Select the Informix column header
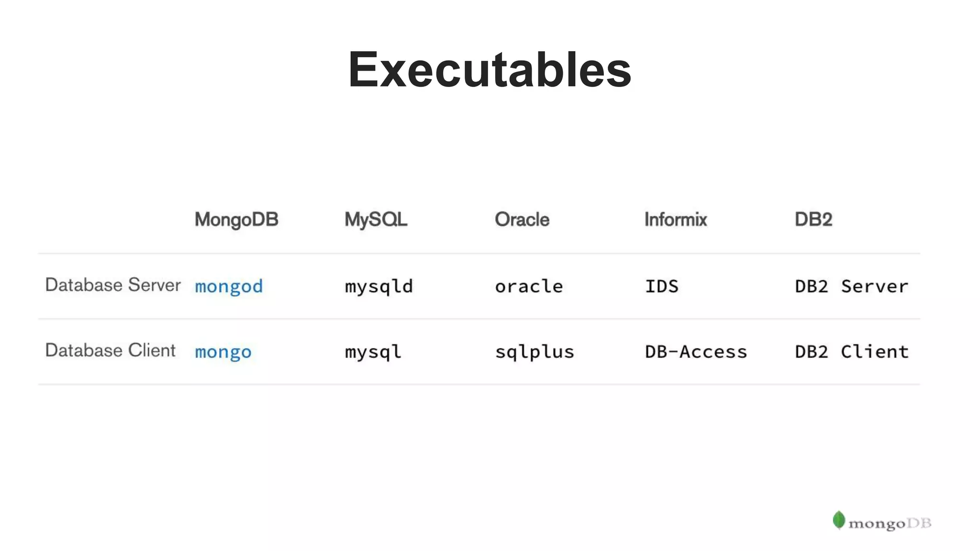This screenshot has height=551, width=980. click(676, 220)
